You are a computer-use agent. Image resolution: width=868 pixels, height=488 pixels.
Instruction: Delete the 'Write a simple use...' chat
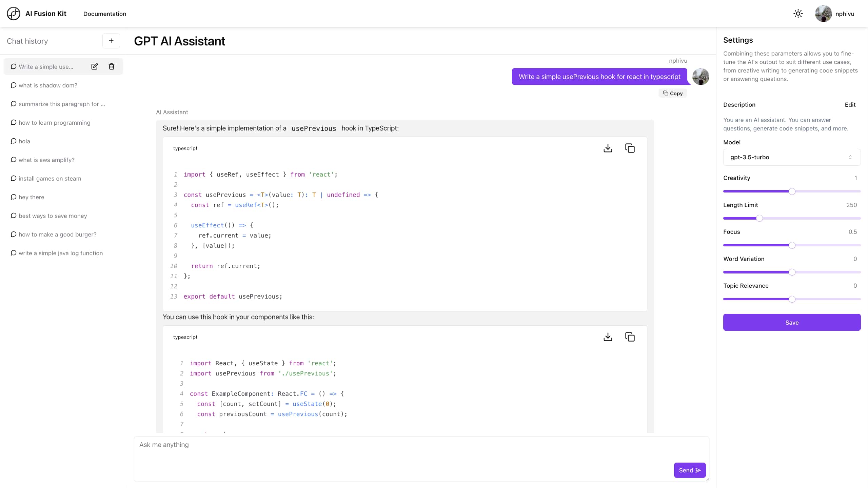point(112,66)
